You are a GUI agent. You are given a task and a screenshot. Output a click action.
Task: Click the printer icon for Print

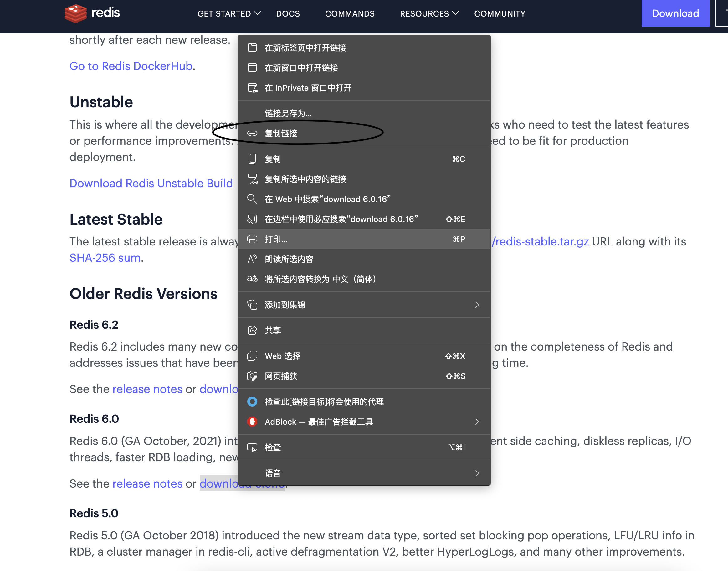252,239
